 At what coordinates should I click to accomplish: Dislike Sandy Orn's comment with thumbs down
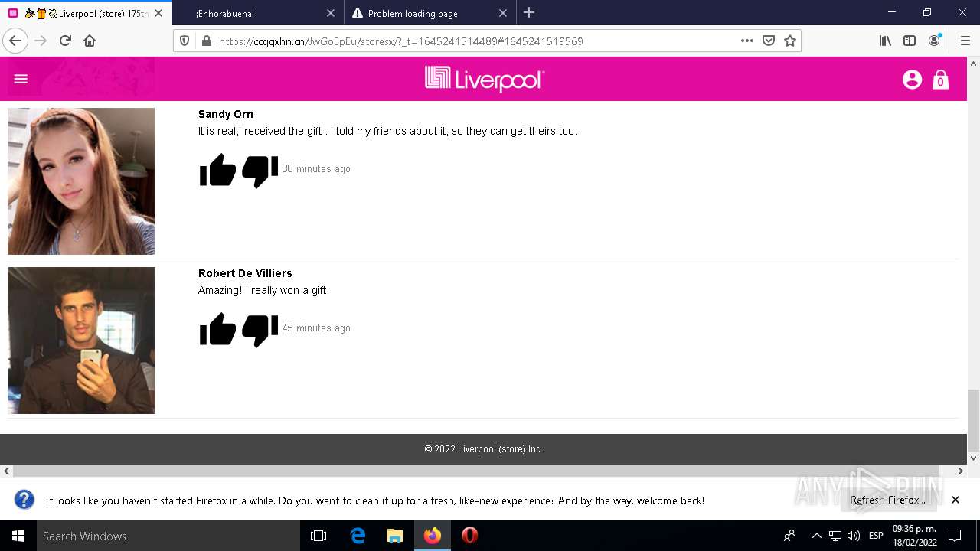tap(260, 171)
